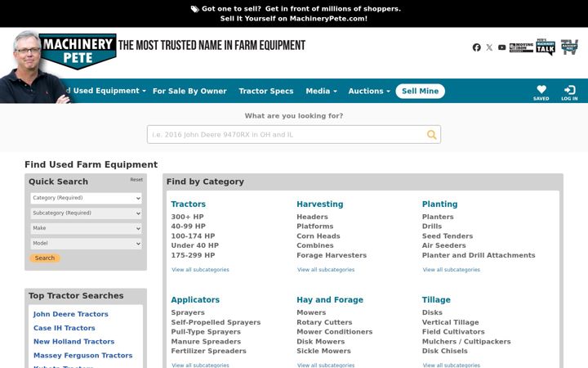Open the Tillage category heading
This screenshot has height=368, width=588.
click(x=436, y=299)
